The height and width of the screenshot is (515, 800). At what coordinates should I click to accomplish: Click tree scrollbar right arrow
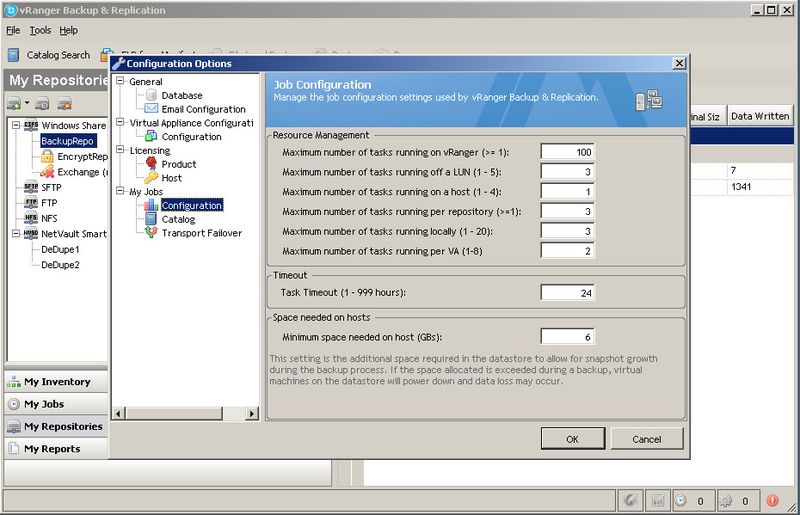click(x=252, y=413)
